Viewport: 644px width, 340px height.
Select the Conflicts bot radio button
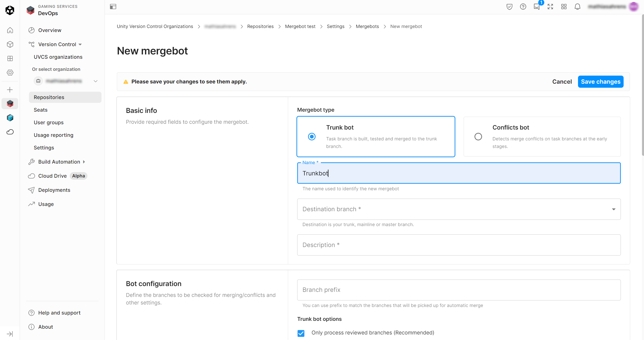pyautogui.click(x=478, y=137)
